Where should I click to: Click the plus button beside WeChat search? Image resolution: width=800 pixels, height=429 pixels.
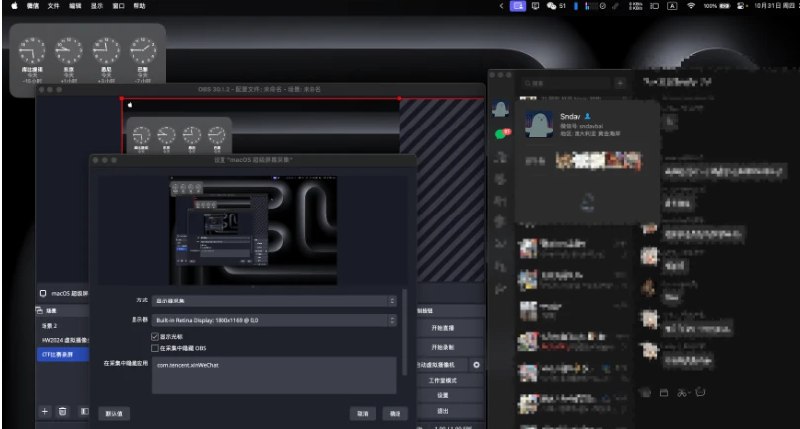tap(620, 83)
